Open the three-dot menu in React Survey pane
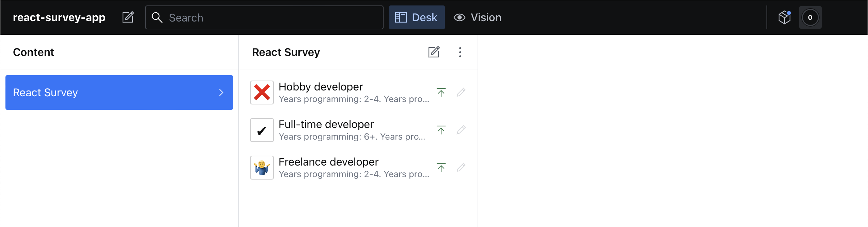 pyautogui.click(x=460, y=52)
